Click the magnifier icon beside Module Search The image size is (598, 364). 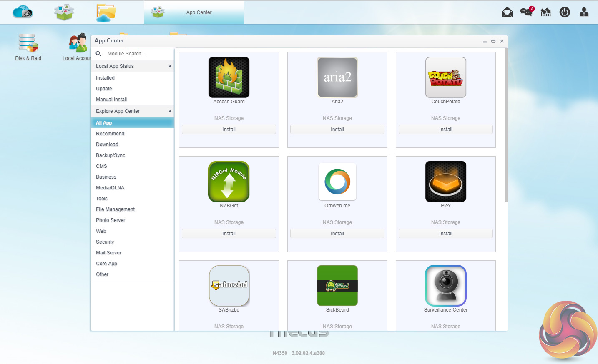[99, 54]
